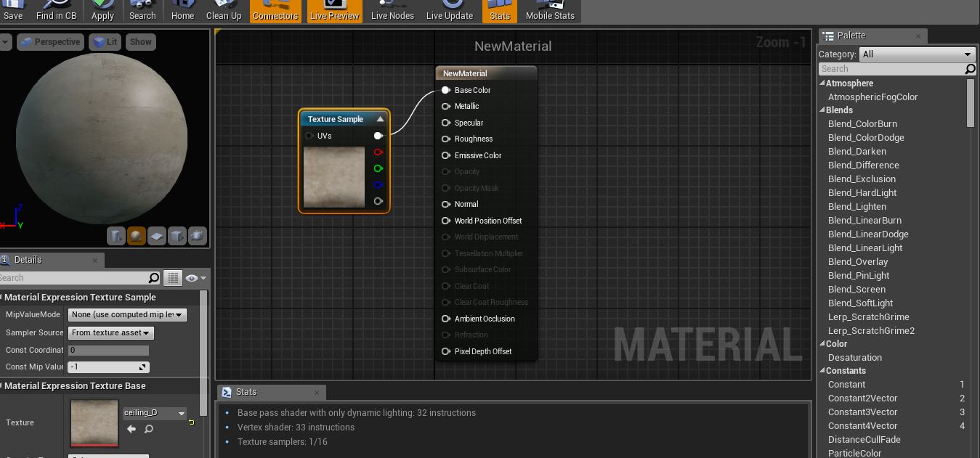Open the Sampler Source dropdown
The width and height of the screenshot is (980, 458).
click(111, 333)
